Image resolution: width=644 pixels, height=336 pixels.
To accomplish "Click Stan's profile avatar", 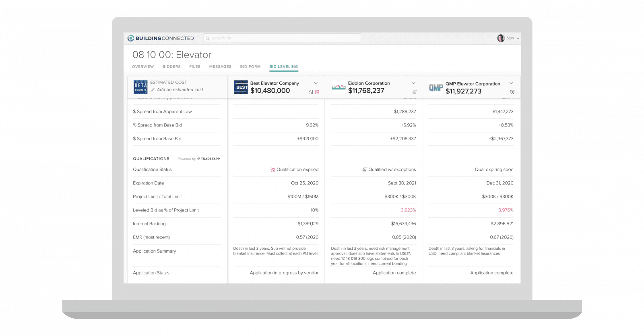I will (x=501, y=38).
